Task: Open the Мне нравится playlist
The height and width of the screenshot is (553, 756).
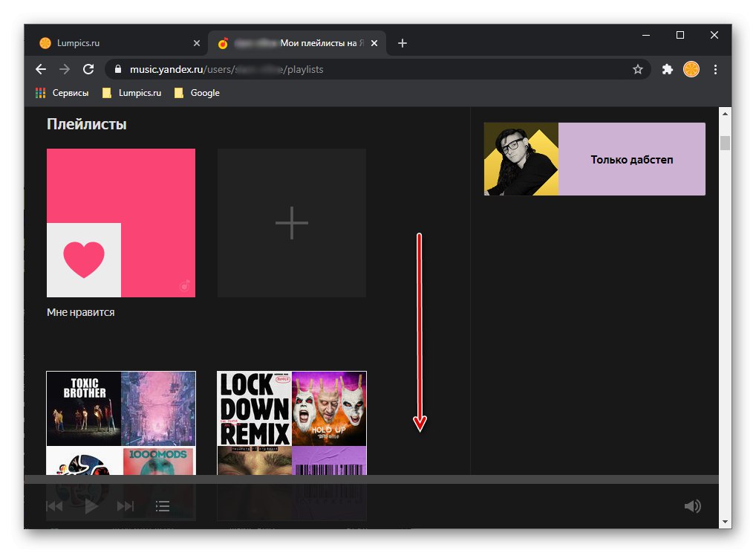Action: coord(121,223)
